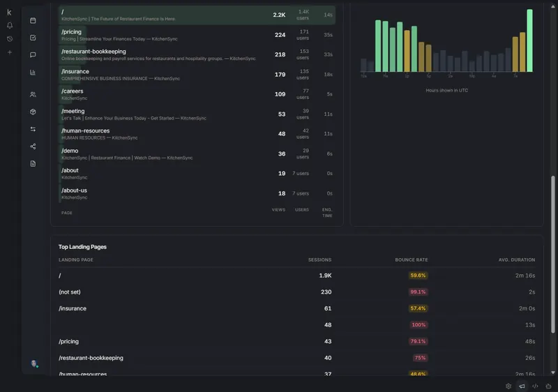558x392 pixels.
Task: Click the VIEWS column label
Action: (278, 210)
